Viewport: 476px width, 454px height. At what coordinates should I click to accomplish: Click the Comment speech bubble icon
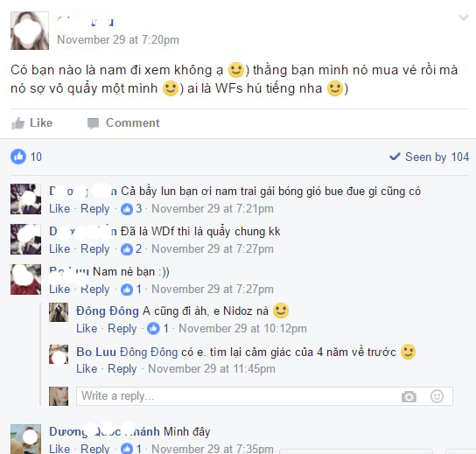94,123
